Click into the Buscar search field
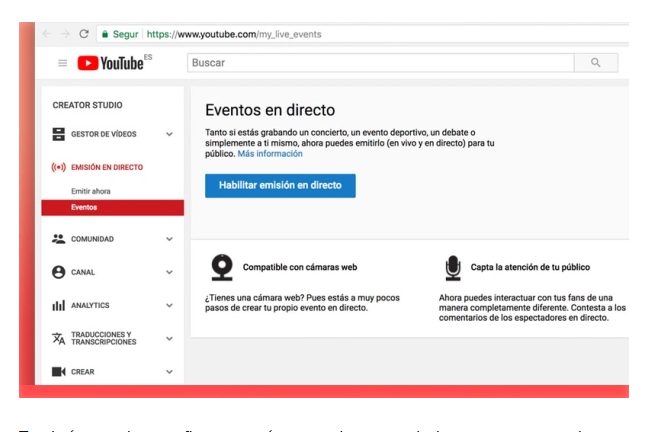The height and width of the screenshot is (432, 646). coord(380,63)
